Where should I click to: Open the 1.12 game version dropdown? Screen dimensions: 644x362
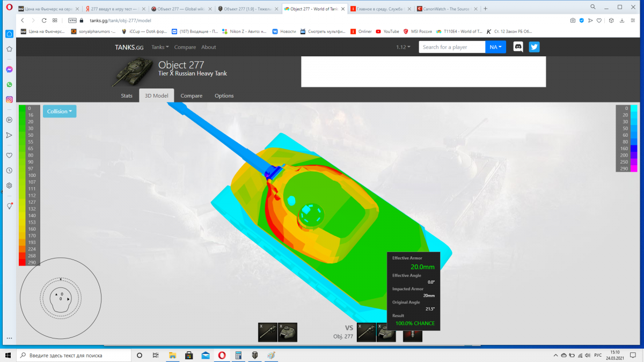403,47
